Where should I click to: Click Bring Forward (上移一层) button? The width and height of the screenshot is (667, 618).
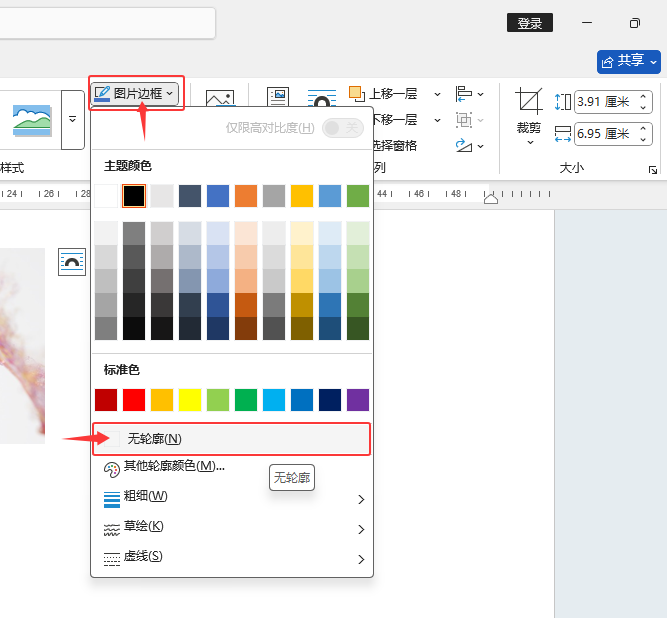[x=383, y=94]
